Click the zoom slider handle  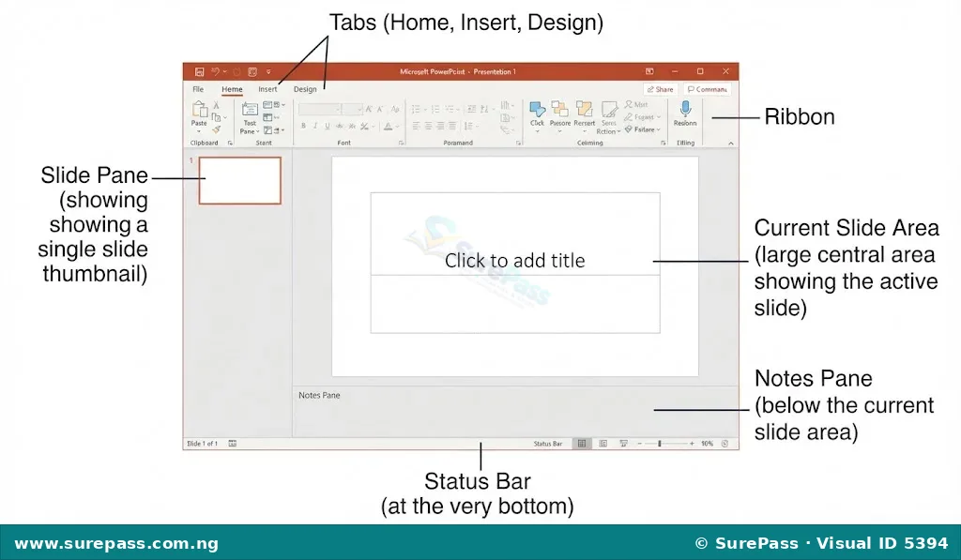click(660, 444)
